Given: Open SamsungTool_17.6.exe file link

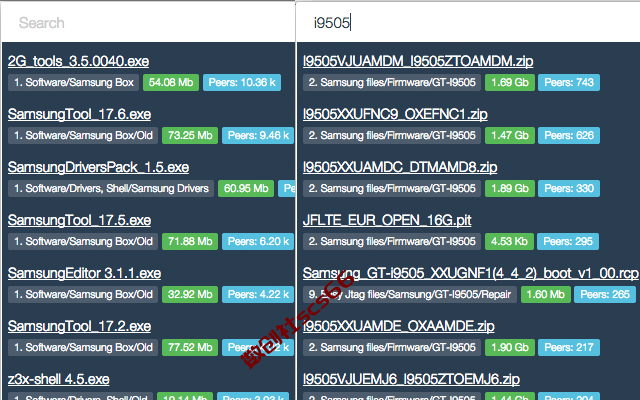Looking at the screenshot, I should click(x=79, y=114).
